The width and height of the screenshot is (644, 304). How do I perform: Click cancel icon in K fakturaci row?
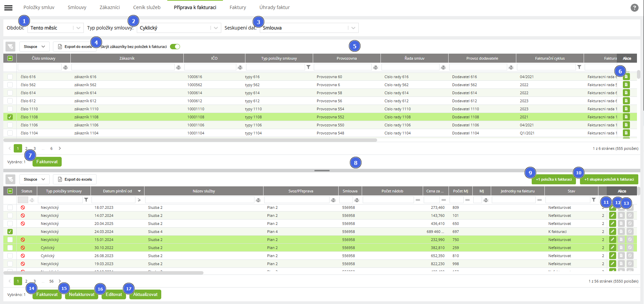tap(630, 232)
